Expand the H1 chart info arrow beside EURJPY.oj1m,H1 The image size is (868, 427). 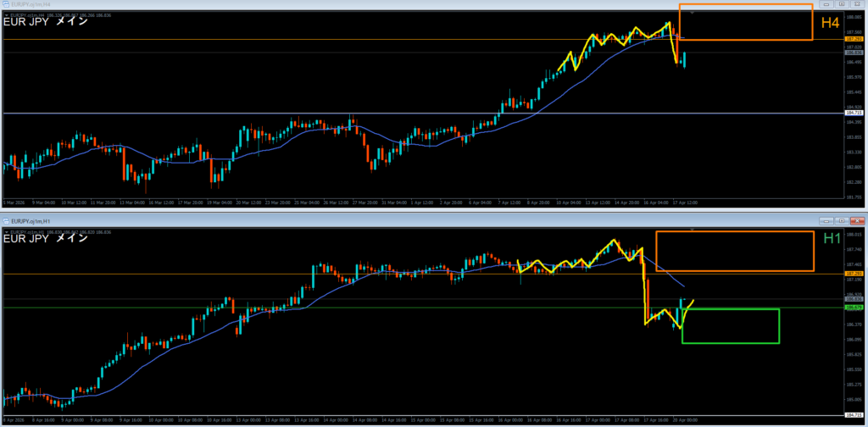pos(6,232)
